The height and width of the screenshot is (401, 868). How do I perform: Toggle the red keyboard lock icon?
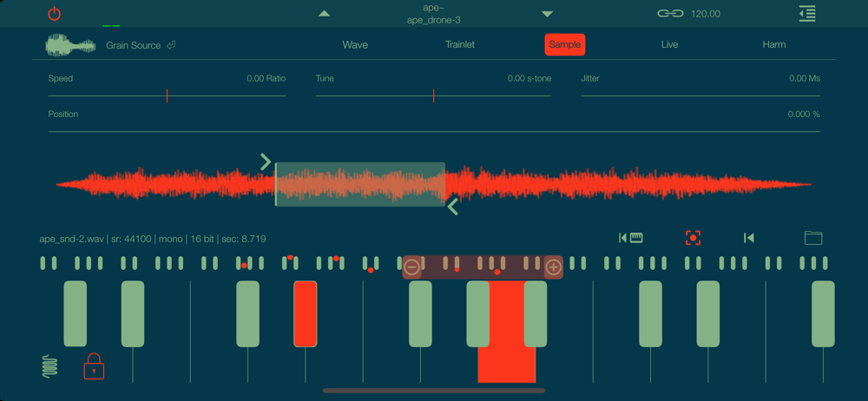click(x=94, y=366)
